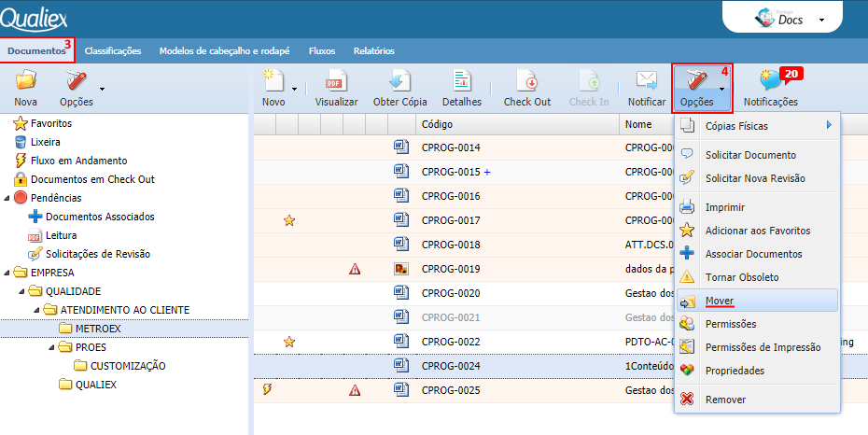Open Notificações speech bubble icon

pyautogui.click(x=770, y=80)
